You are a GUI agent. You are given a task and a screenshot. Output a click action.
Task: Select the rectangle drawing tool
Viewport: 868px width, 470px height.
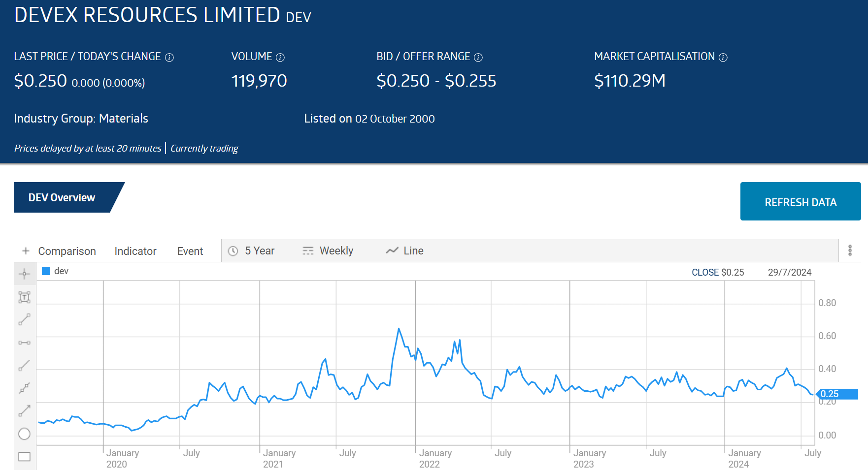tap(25, 457)
